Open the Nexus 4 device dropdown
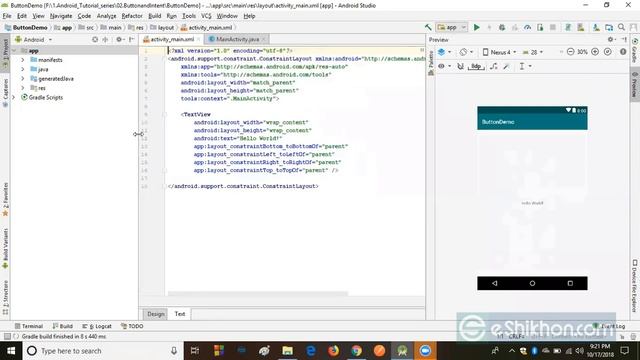The width and height of the screenshot is (640, 360). click(499, 52)
